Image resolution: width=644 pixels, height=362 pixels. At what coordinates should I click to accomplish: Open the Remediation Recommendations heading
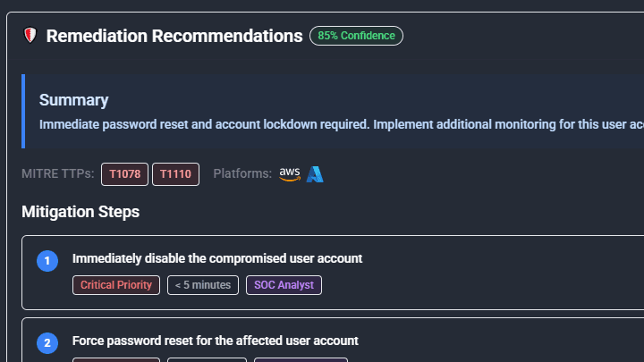coord(174,36)
